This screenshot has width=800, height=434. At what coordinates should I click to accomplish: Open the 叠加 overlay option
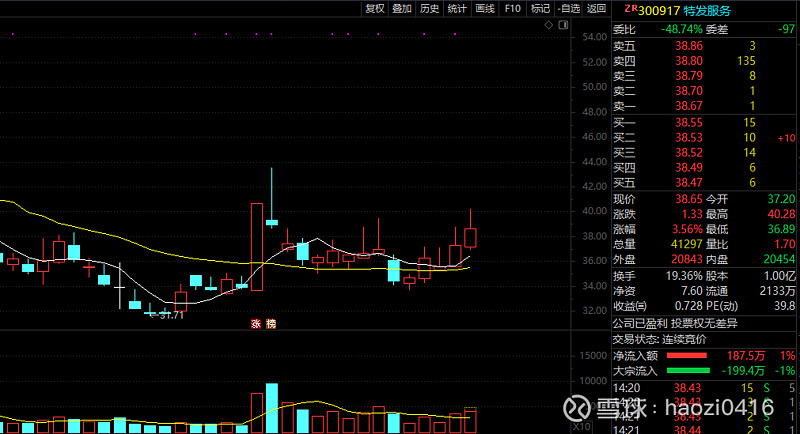click(x=402, y=9)
